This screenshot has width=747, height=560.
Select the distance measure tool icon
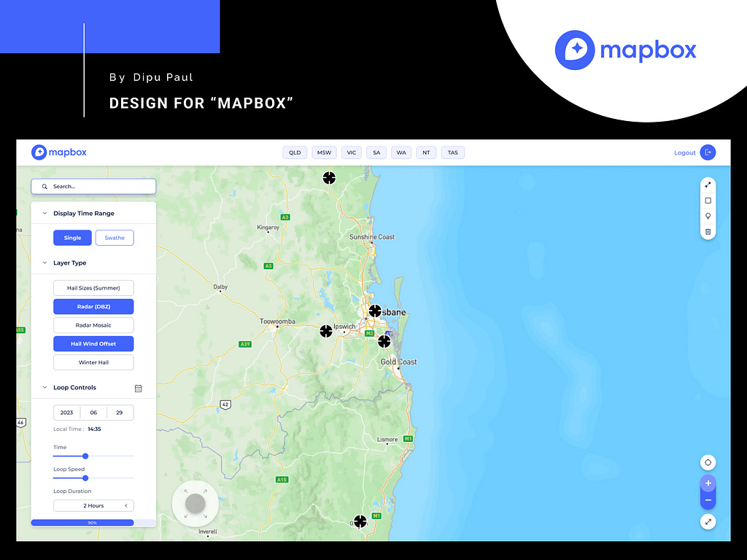pos(708,184)
